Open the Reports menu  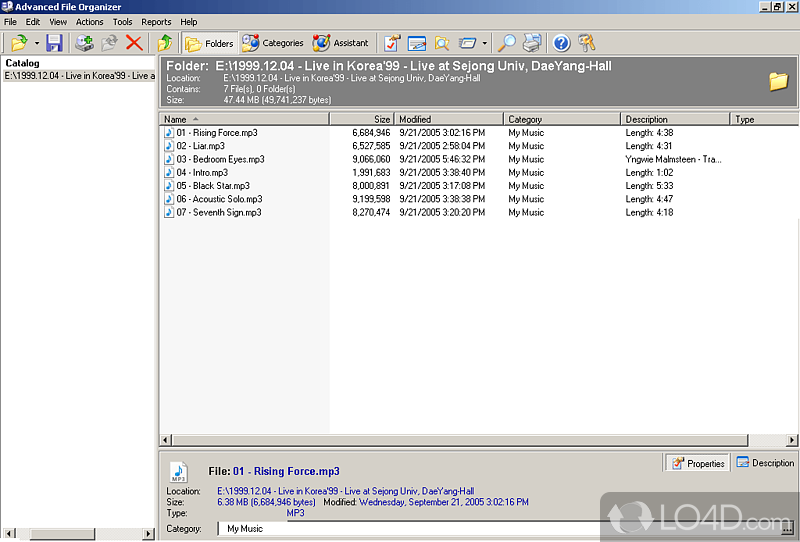[x=156, y=22]
